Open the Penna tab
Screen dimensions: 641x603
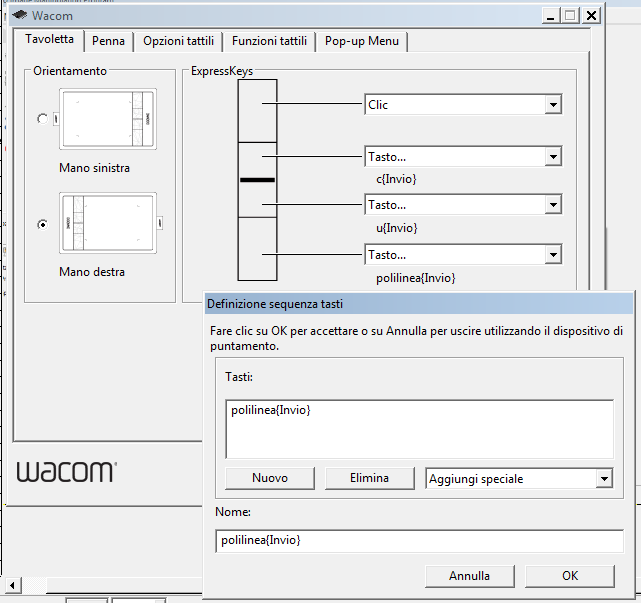[x=108, y=41]
